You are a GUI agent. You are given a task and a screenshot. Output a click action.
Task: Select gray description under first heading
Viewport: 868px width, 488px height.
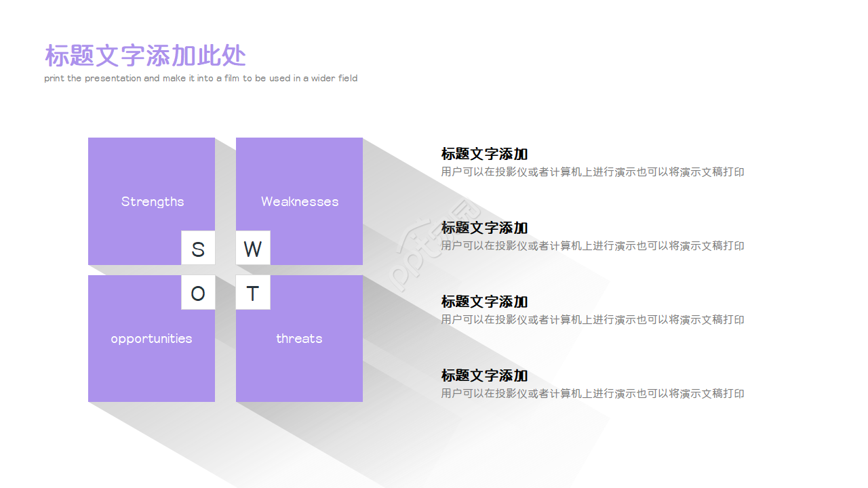[x=592, y=172]
